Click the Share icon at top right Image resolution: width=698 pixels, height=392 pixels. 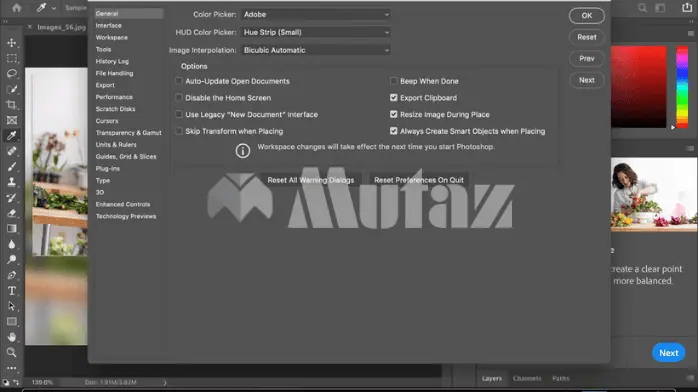[x=687, y=7]
